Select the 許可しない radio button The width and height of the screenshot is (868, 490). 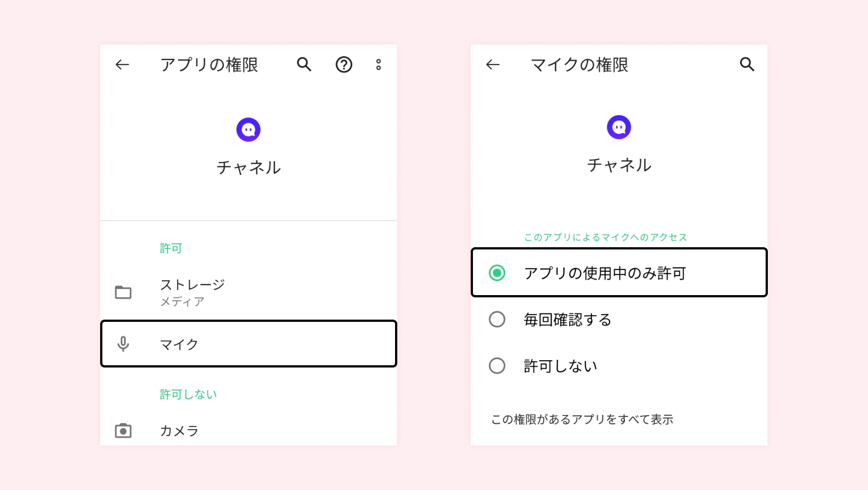(x=497, y=366)
